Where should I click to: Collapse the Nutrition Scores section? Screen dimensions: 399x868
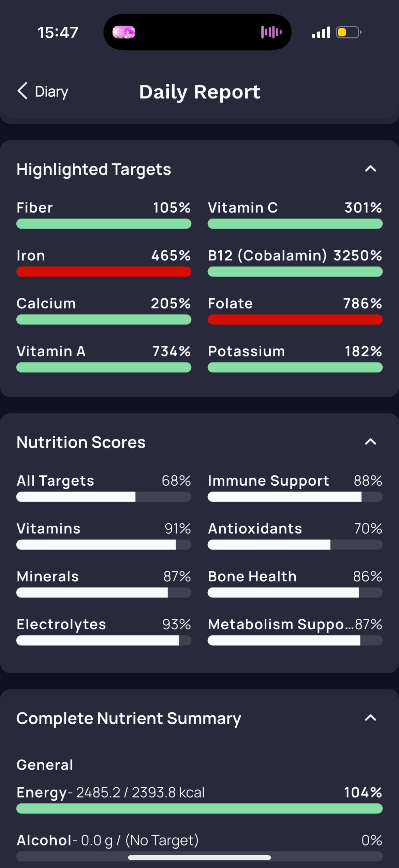tap(370, 442)
